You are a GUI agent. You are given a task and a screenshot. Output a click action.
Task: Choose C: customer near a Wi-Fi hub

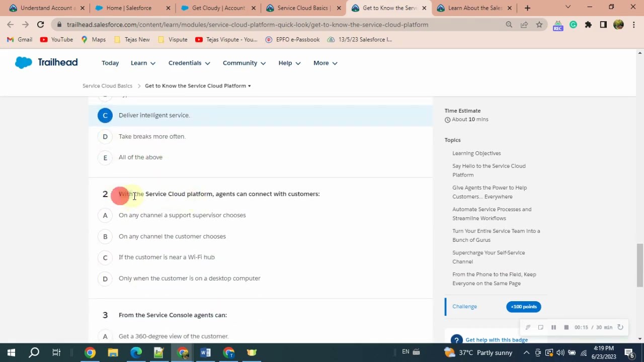coord(261,257)
